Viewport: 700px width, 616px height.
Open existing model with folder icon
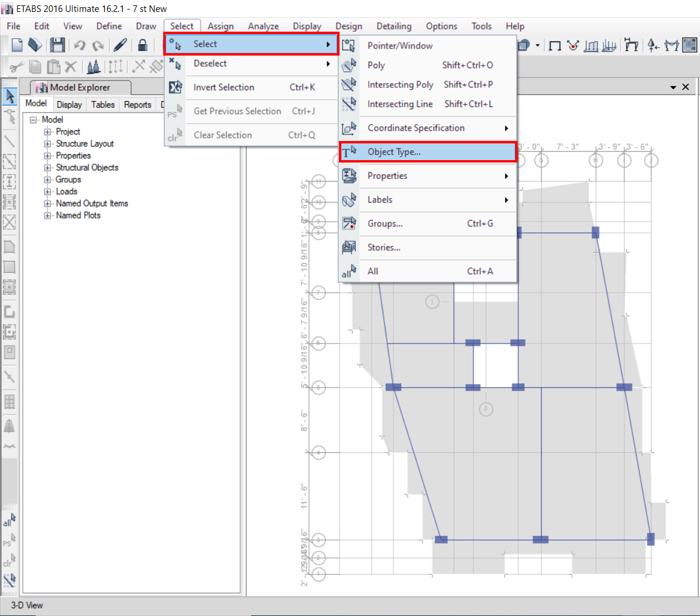pos(35,45)
